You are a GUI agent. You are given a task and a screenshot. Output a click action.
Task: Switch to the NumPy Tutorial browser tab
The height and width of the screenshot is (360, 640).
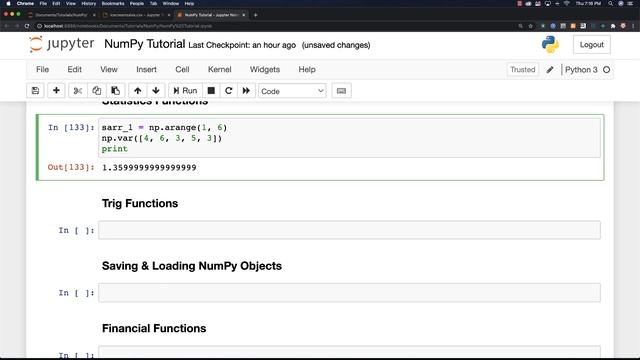click(x=211, y=15)
